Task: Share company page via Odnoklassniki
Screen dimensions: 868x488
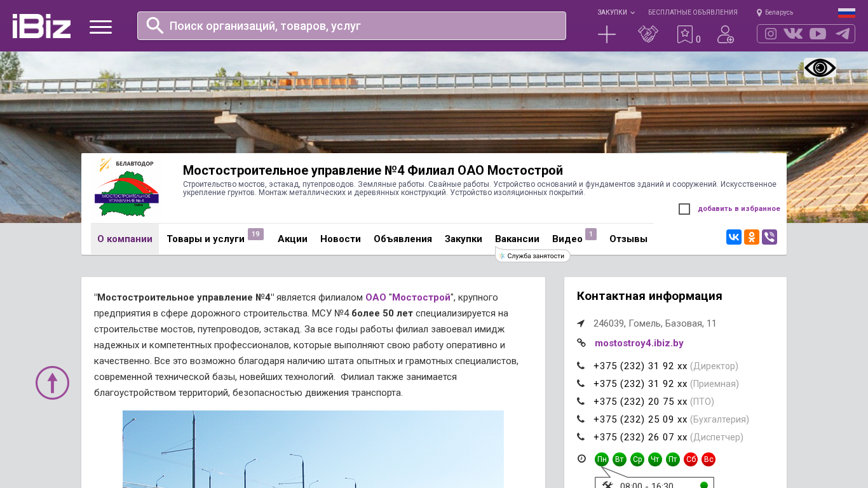Action: [752, 237]
